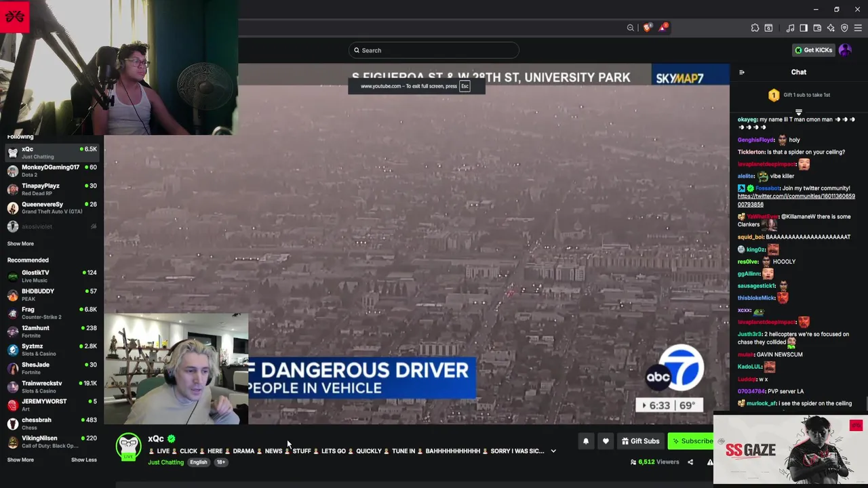The width and height of the screenshot is (868, 488).
Task: Open 12amhunt Fortnite channel
Action: point(52,331)
